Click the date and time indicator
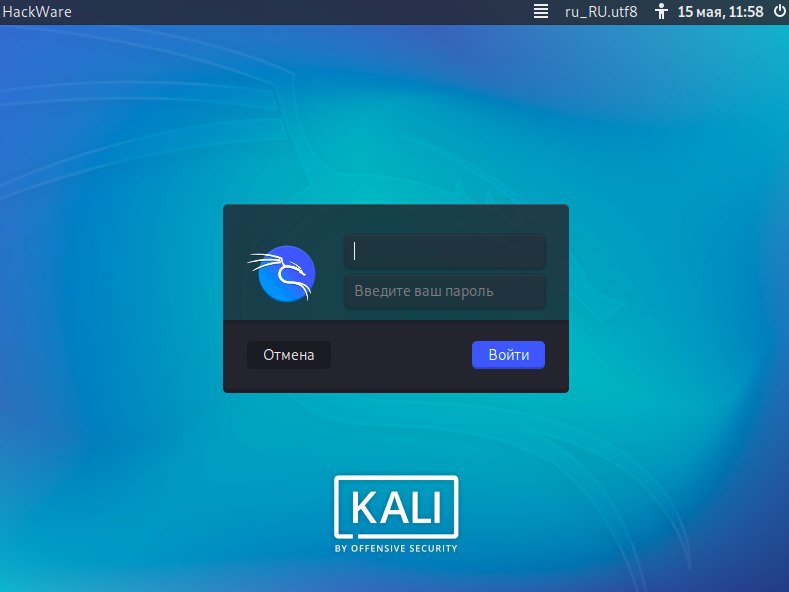The width and height of the screenshot is (789, 592). pos(720,12)
